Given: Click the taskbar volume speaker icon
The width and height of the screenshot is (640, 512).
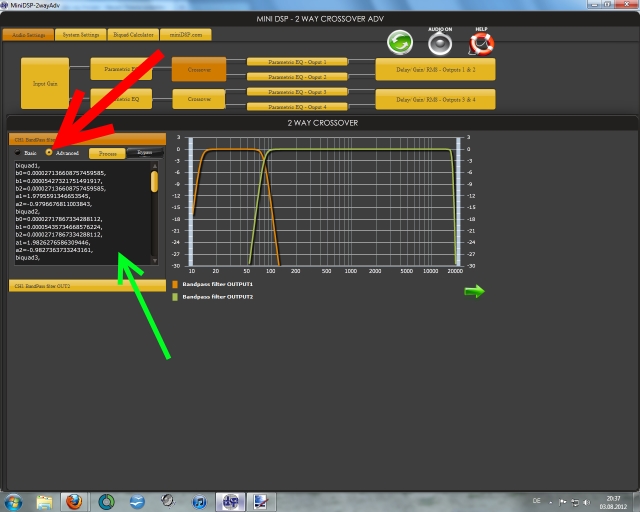Looking at the screenshot, I should pyautogui.click(x=587, y=502).
